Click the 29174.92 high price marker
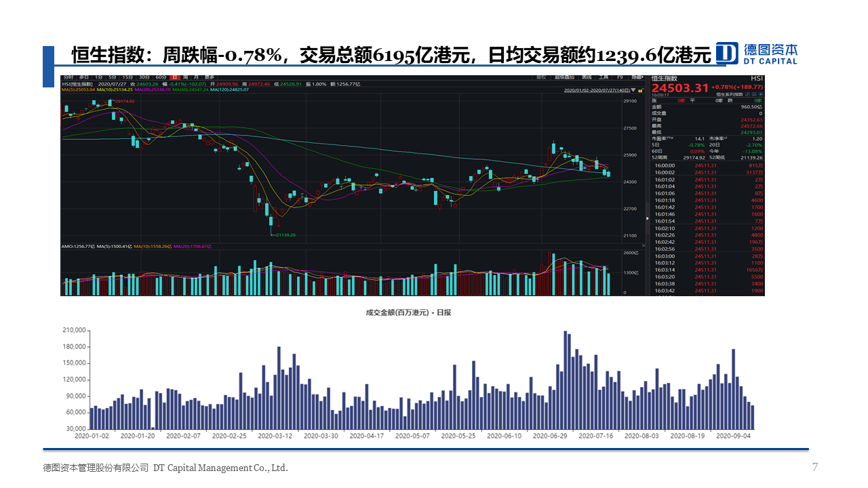This screenshot has height=488, width=868. coord(125,101)
